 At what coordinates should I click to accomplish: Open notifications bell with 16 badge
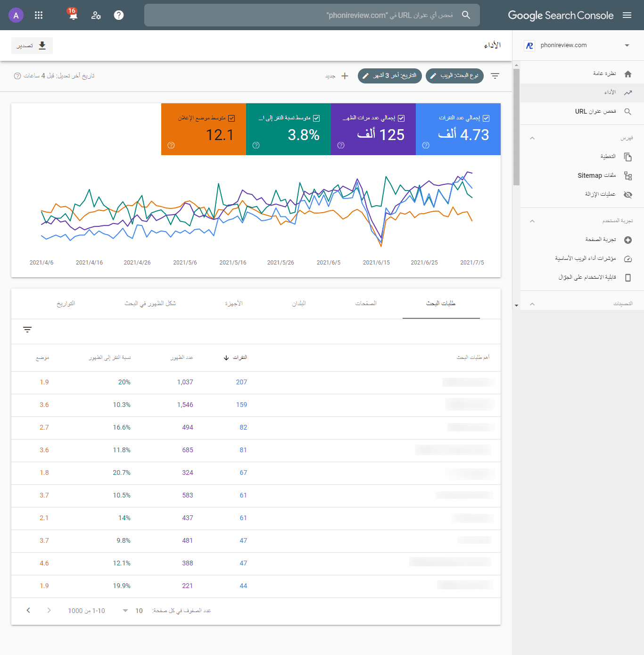[72, 14]
